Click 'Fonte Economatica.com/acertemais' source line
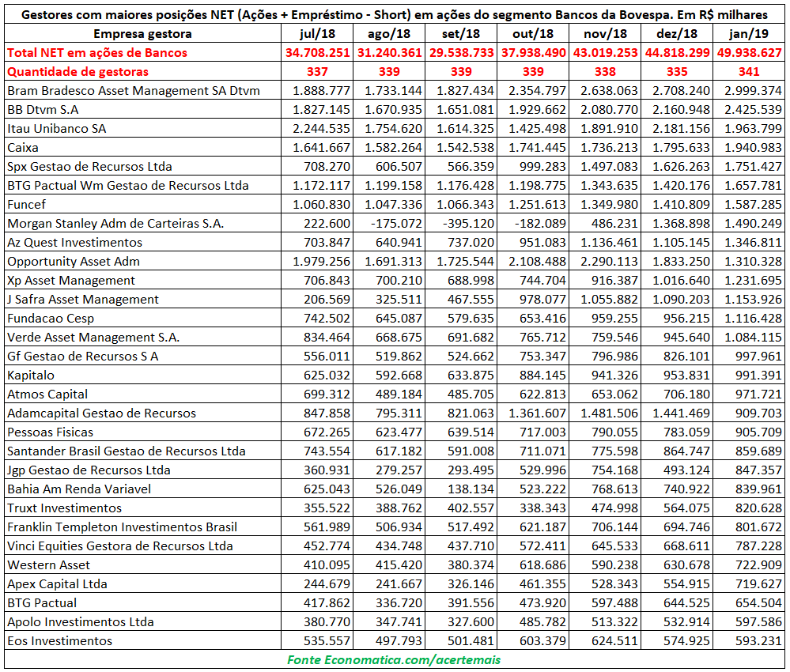Image resolution: width=790 pixels, height=672 pixels. tap(394, 660)
